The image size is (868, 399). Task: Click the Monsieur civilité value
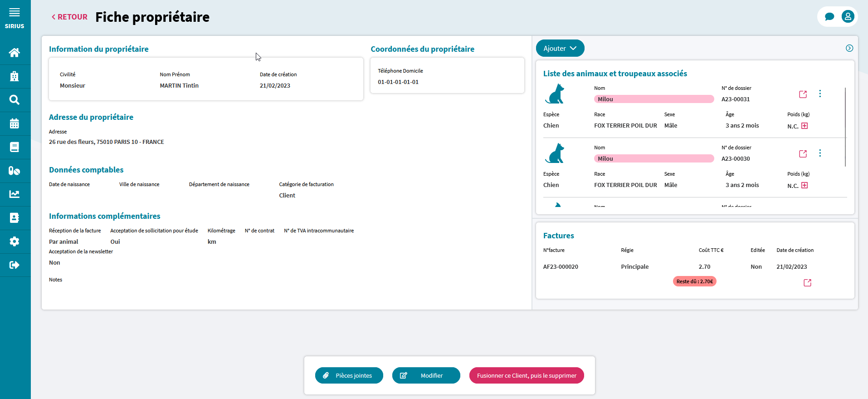coord(73,86)
